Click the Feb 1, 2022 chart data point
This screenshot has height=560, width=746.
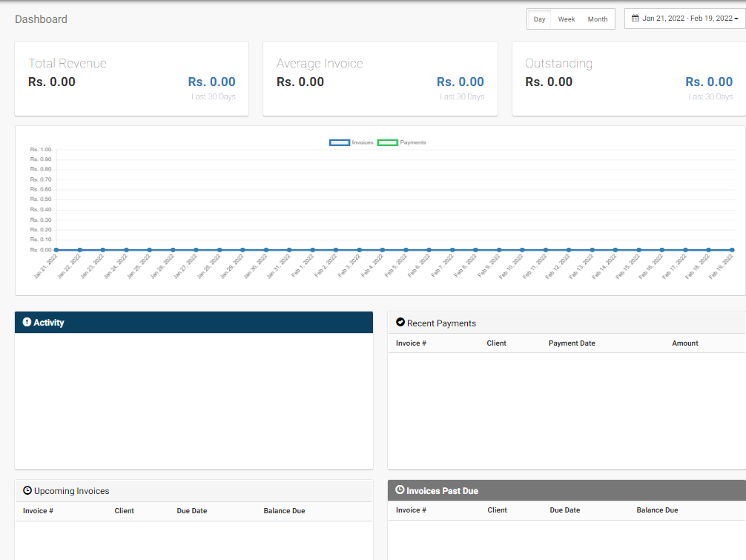pos(313,250)
